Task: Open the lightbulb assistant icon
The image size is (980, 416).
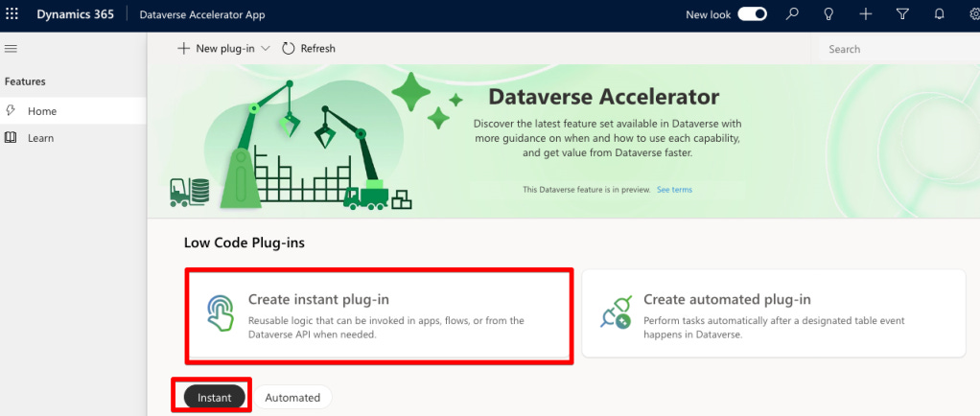Action: pos(828,14)
